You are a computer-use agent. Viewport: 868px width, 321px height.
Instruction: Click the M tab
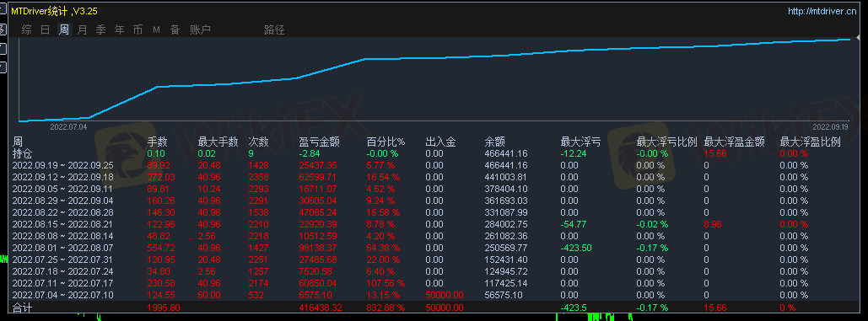[157, 29]
